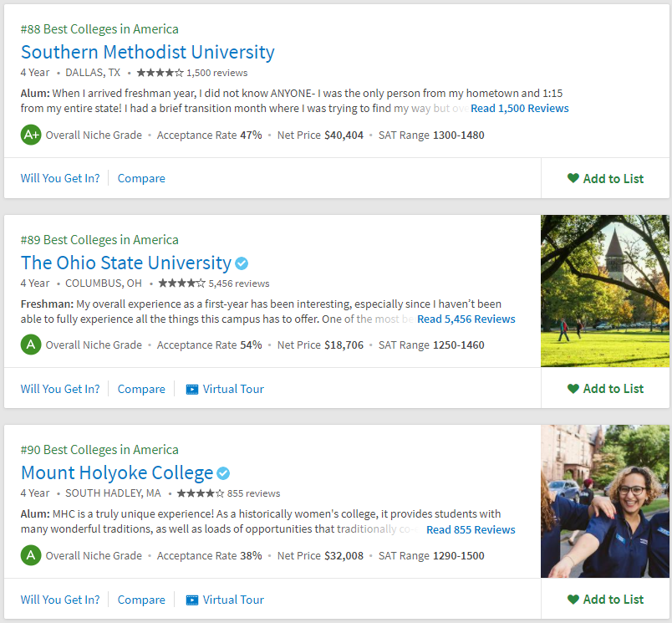Click Ohio State net price $18,706
Screen dimensions: 672x623
click(344, 345)
